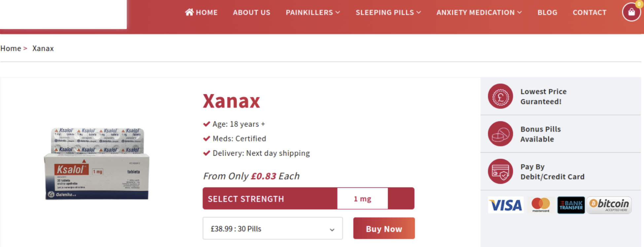Open the shopping cart bag icon
This screenshot has height=247, width=644.
pos(631,12)
